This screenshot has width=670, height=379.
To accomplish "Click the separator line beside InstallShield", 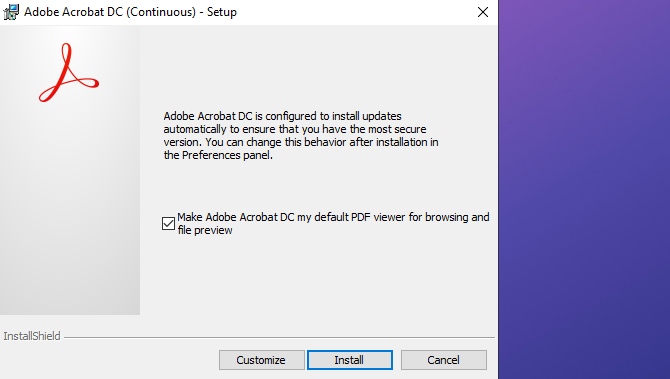I will point(279,337).
